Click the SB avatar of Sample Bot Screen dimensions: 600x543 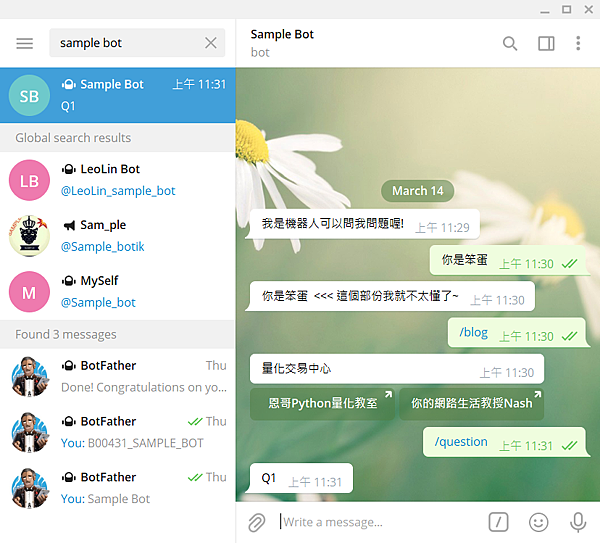pyautogui.click(x=29, y=95)
